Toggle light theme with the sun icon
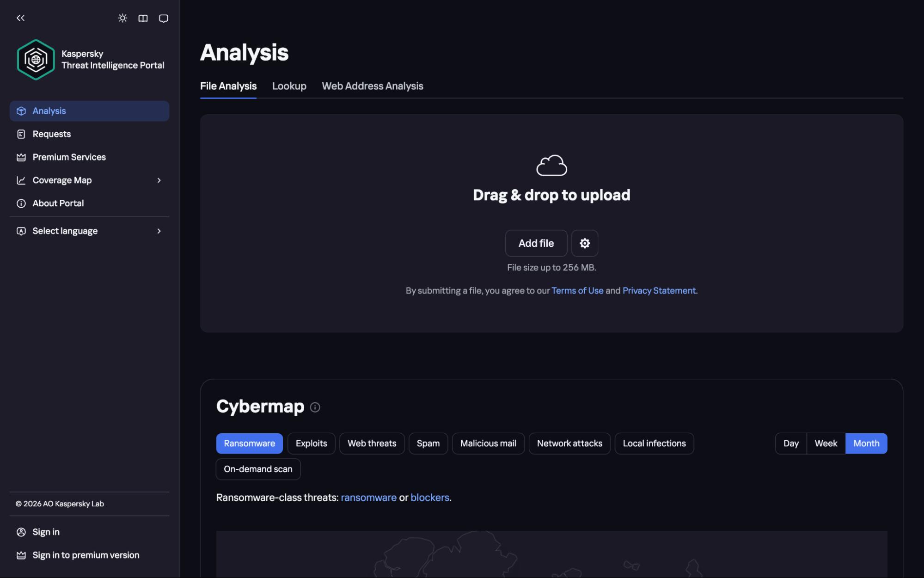Image resolution: width=924 pixels, height=578 pixels. (122, 18)
